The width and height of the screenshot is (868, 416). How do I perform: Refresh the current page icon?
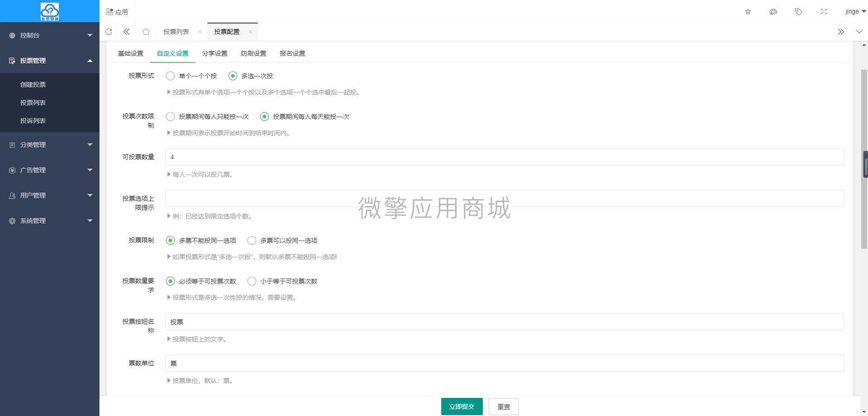click(108, 32)
